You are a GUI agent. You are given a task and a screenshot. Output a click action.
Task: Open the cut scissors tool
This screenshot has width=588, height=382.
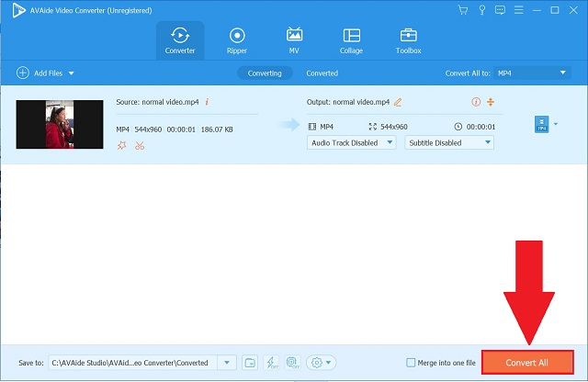[140, 145]
